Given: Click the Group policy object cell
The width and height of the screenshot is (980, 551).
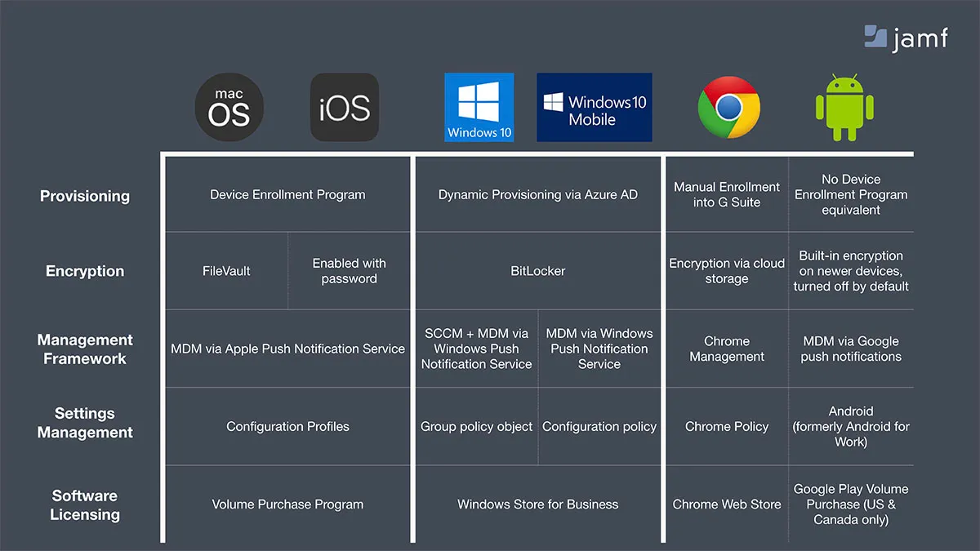Looking at the screenshot, I should [477, 426].
